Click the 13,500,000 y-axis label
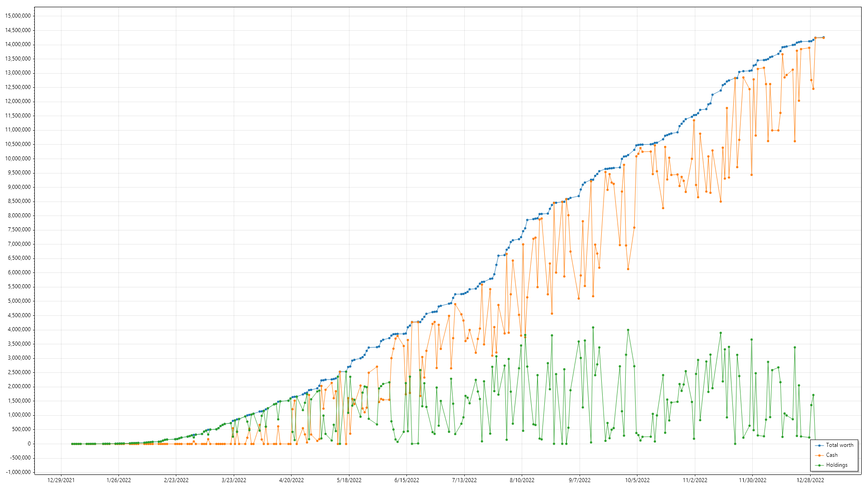The width and height of the screenshot is (868, 488). [x=18, y=59]
